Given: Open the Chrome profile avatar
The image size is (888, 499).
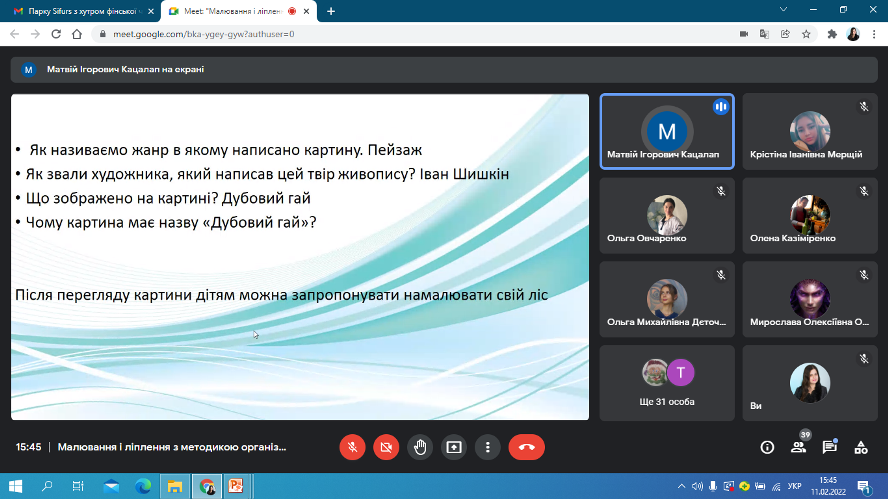Looking at the screenshot, I should tap(853, 34).
